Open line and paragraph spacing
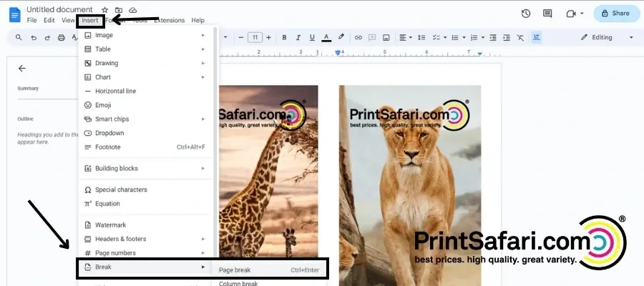Viewport: 644px width, 286px height. click(421, 37)
